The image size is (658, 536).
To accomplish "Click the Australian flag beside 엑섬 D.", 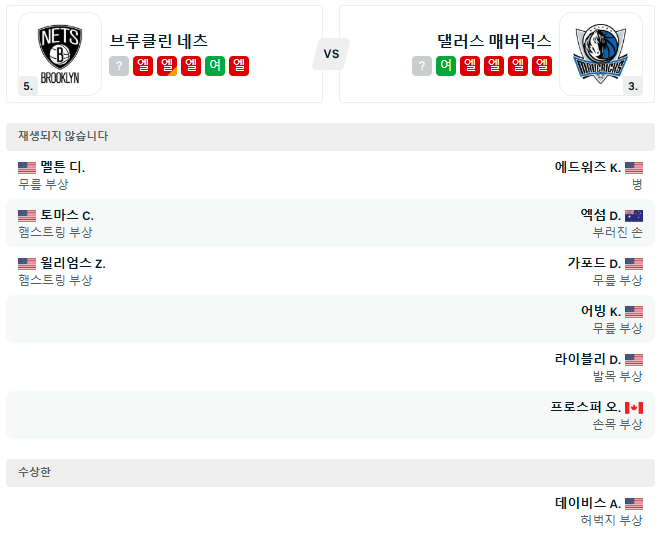I will coord(634,215).
